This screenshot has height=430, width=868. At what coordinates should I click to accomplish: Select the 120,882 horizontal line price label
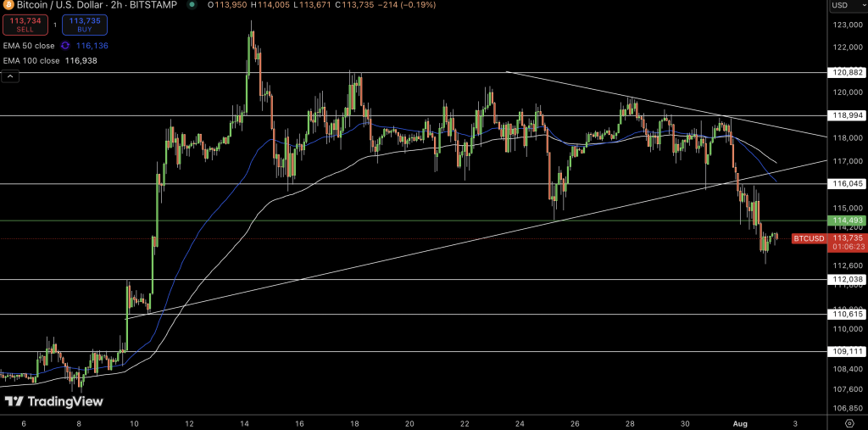pyautogui.click(x=845, y=73)
